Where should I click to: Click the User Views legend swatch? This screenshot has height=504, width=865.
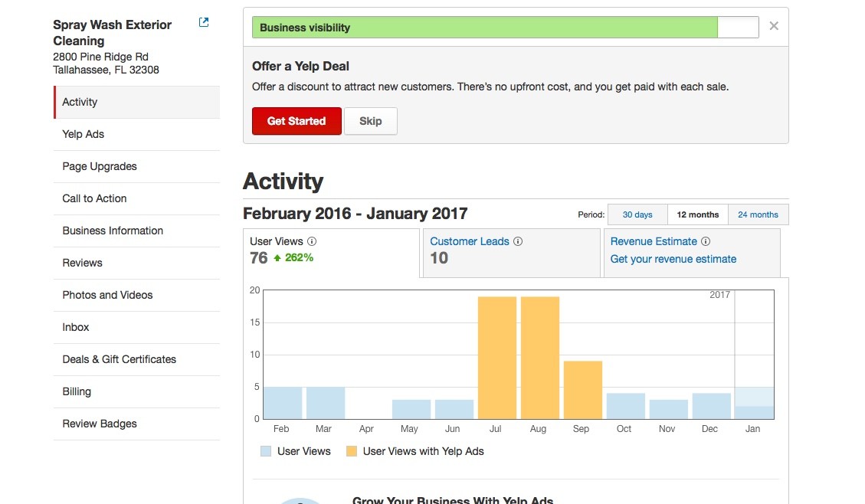(x=266, y=451)
